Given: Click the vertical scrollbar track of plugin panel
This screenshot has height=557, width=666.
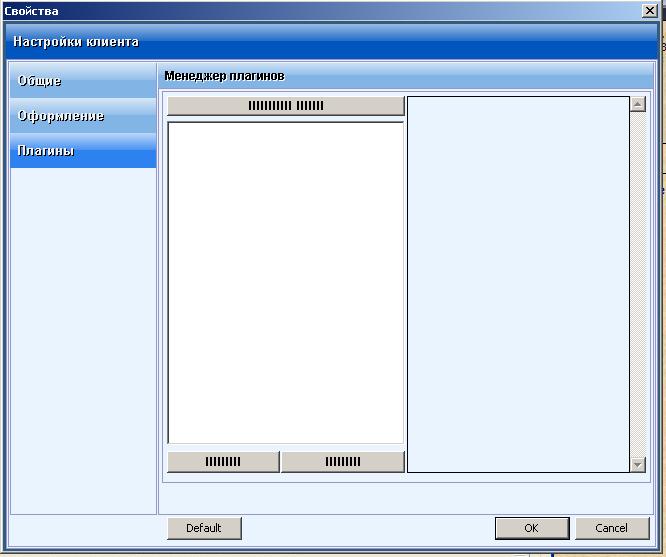Looking at the screenshot, I should (638, 285).
